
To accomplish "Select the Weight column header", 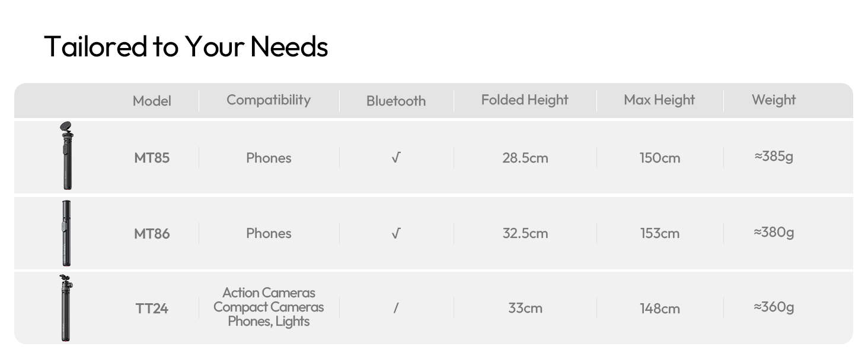I will (x=774, y=100).
